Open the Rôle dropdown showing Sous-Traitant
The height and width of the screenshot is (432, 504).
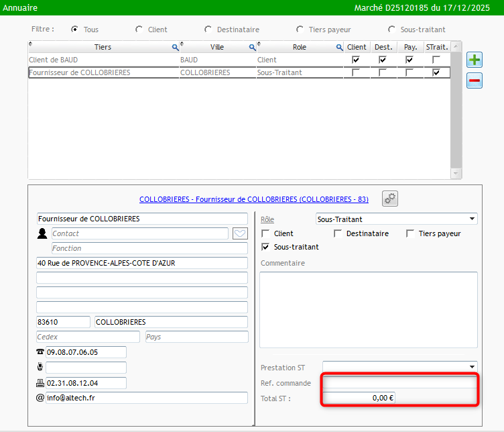coord(396,219)
